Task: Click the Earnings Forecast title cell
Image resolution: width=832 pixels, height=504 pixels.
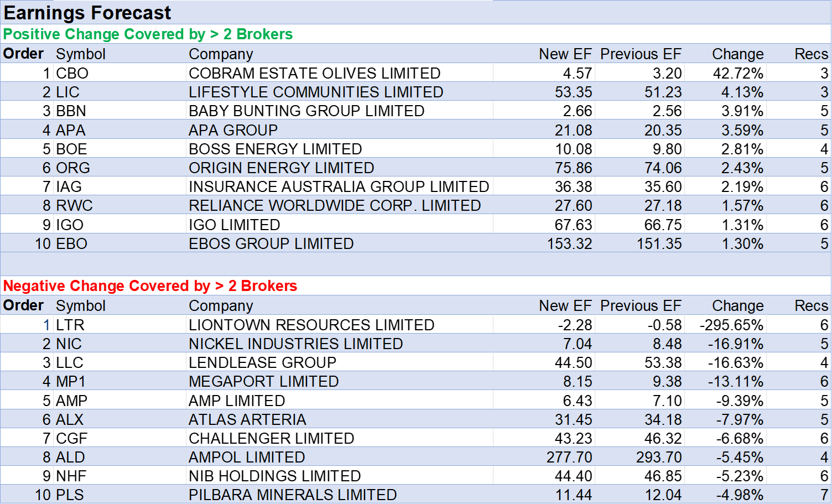Action: tap(87, 13)
